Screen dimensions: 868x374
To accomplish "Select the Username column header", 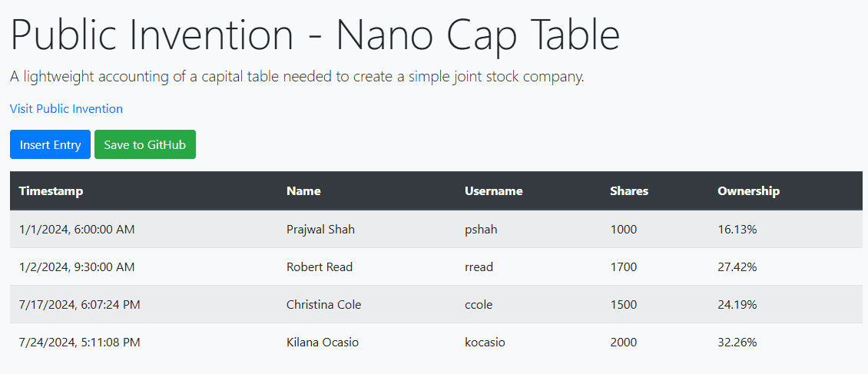I will (x=493, y=190).
